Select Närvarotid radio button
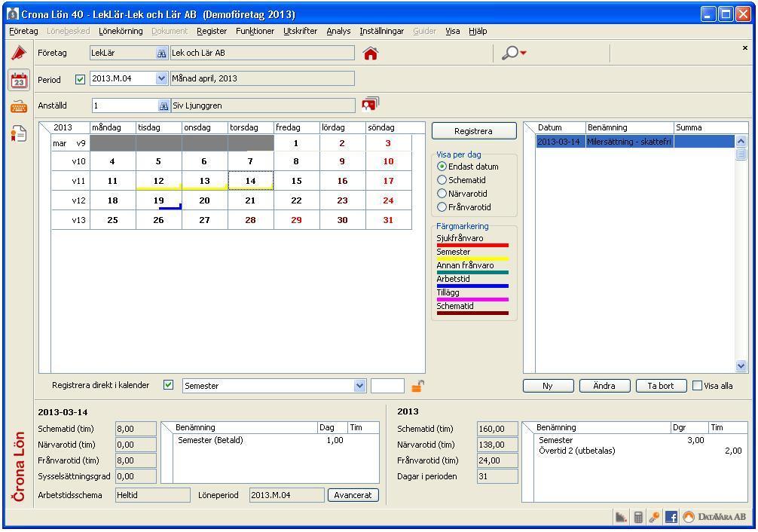 442,194
